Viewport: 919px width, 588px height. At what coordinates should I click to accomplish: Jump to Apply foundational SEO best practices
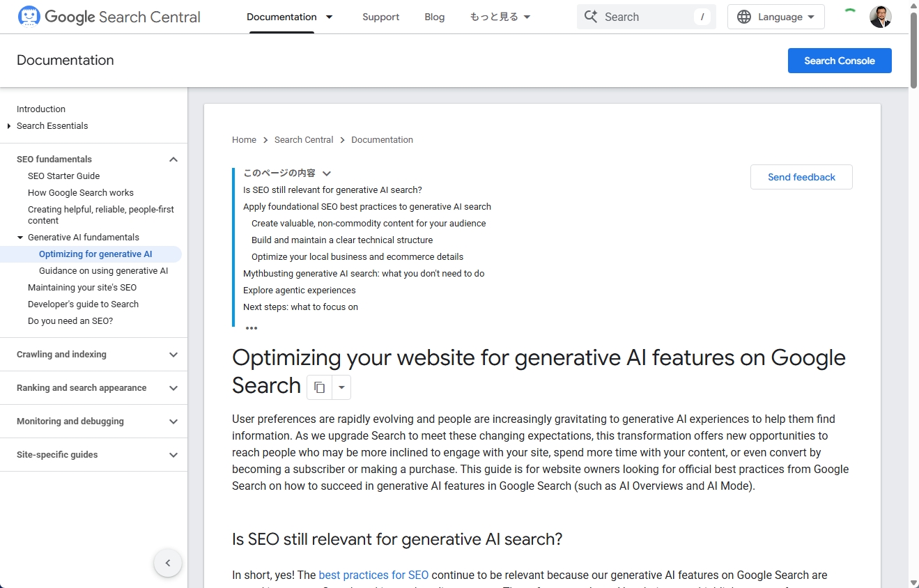tap(367, 207)
